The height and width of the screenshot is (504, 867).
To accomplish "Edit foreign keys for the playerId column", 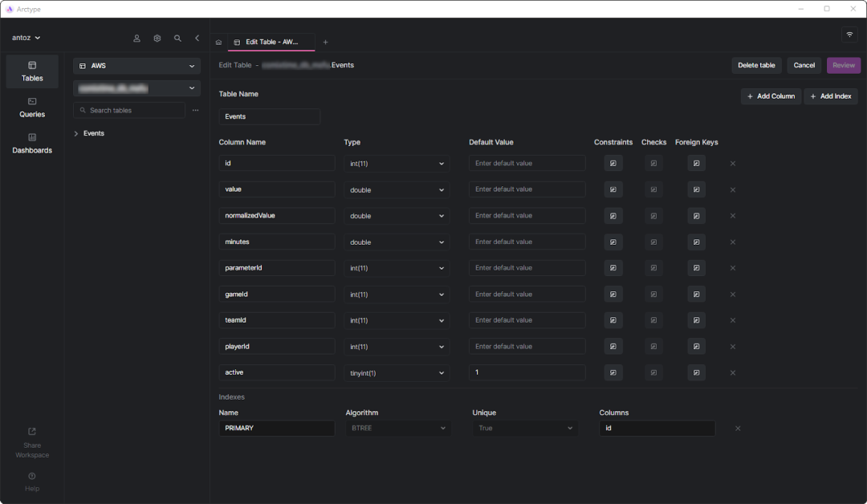I will pyautogui.click(x=696, y=347).
